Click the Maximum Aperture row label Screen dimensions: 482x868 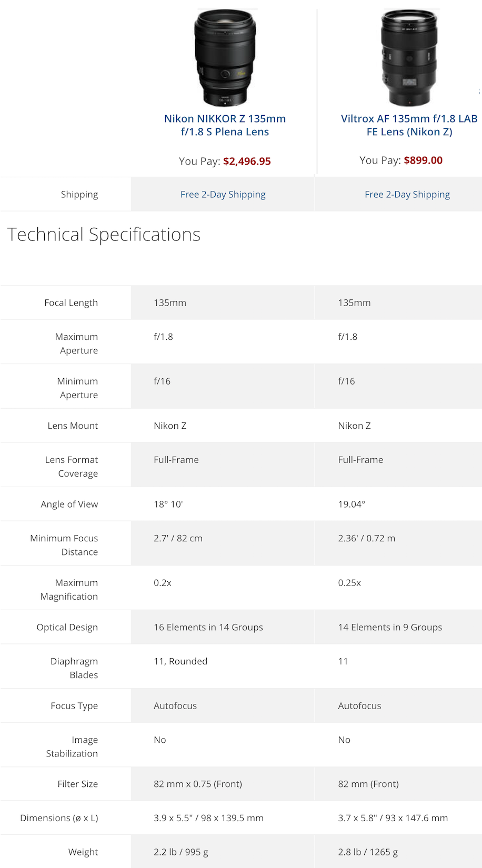tap(76, 344)
